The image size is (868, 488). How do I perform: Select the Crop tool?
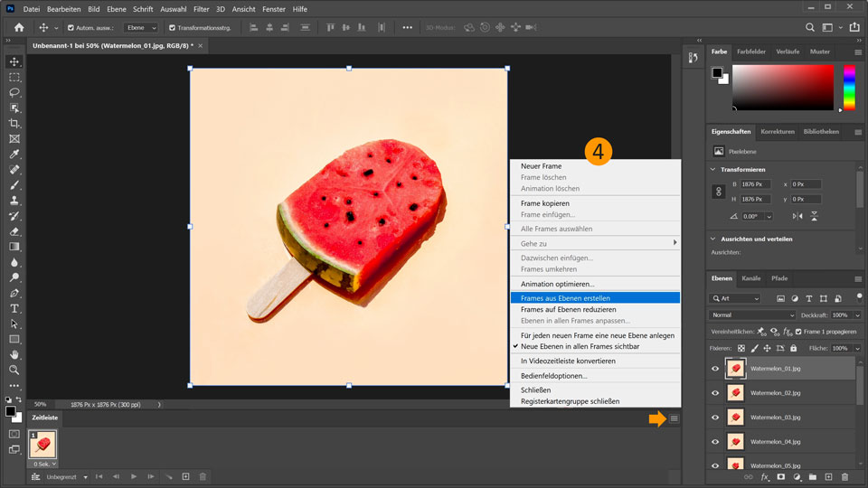pos(14,123)
